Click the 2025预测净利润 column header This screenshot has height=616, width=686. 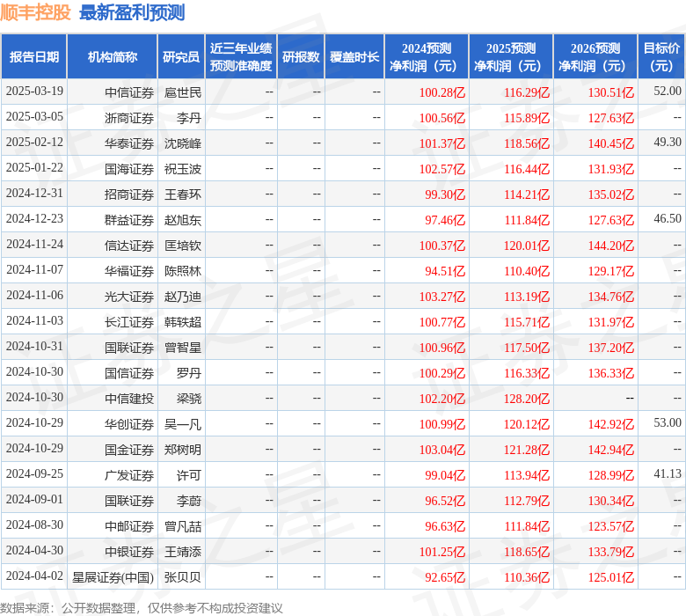[511, 57]
